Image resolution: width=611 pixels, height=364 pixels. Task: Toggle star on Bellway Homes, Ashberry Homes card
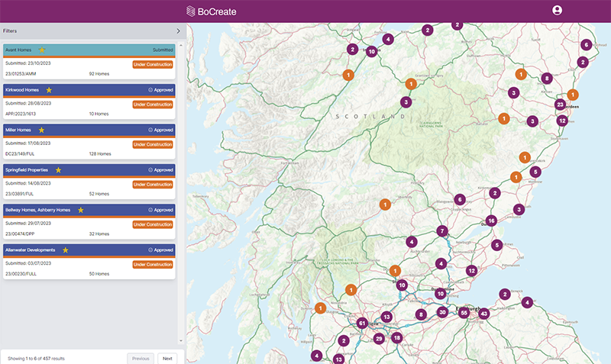(x=81, y=210)
